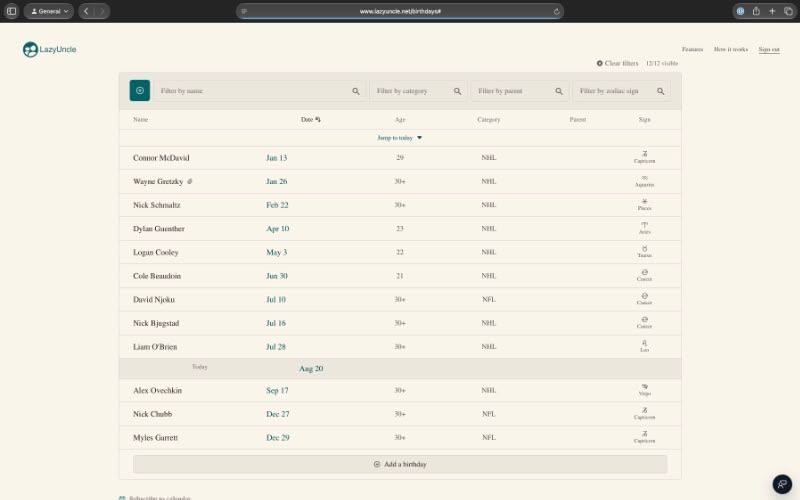The image size is (800, 500).
Task: Click the Leo sign icon for Liam O'Brien
Action: point(644,343)
